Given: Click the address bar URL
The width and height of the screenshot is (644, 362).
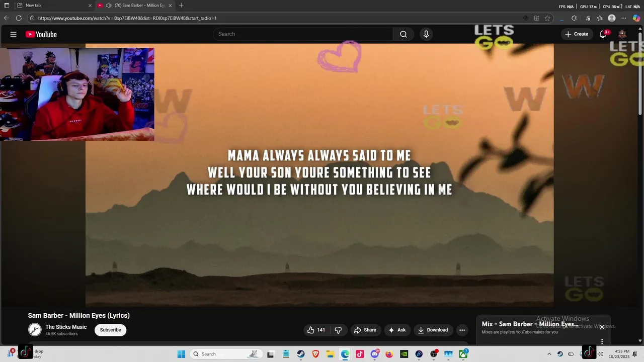Looking at the screenshot, I should 127,18.
